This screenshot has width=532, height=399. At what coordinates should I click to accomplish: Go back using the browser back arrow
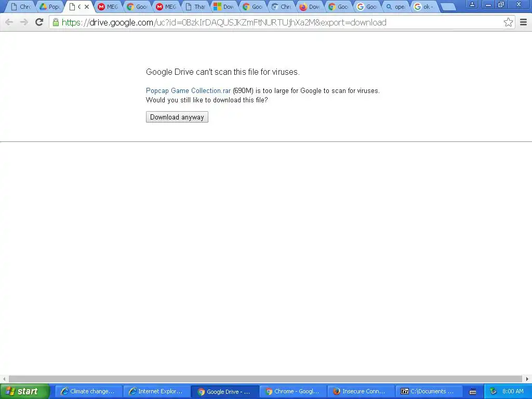coord(9,22)
